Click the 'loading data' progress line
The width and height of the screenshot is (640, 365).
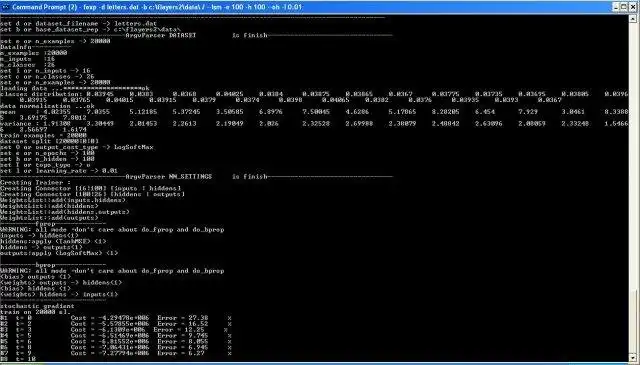pos(75,88)
